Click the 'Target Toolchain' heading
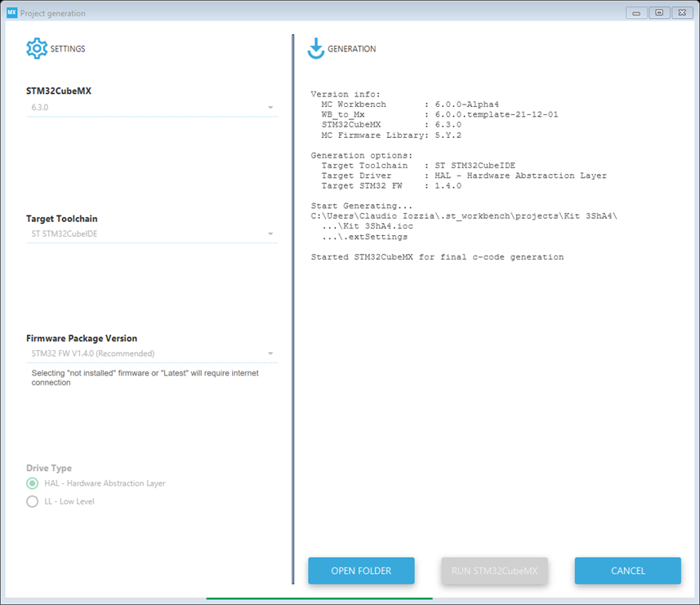Image resolution: width=700 pixels, height=605 pixels. click(61, 219)
